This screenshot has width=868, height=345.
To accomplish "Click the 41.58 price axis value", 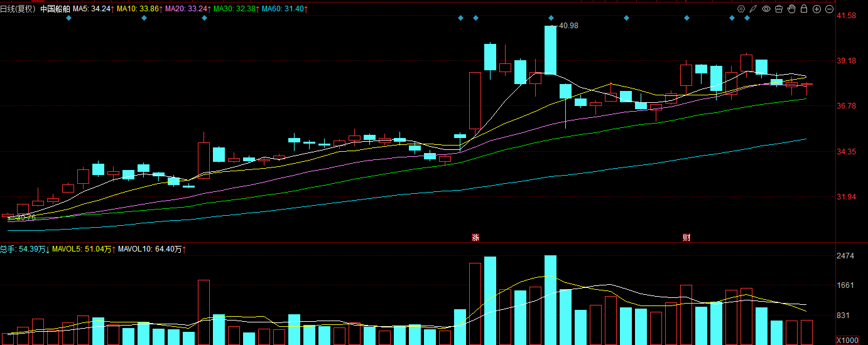I will click(x=847, y=16).
